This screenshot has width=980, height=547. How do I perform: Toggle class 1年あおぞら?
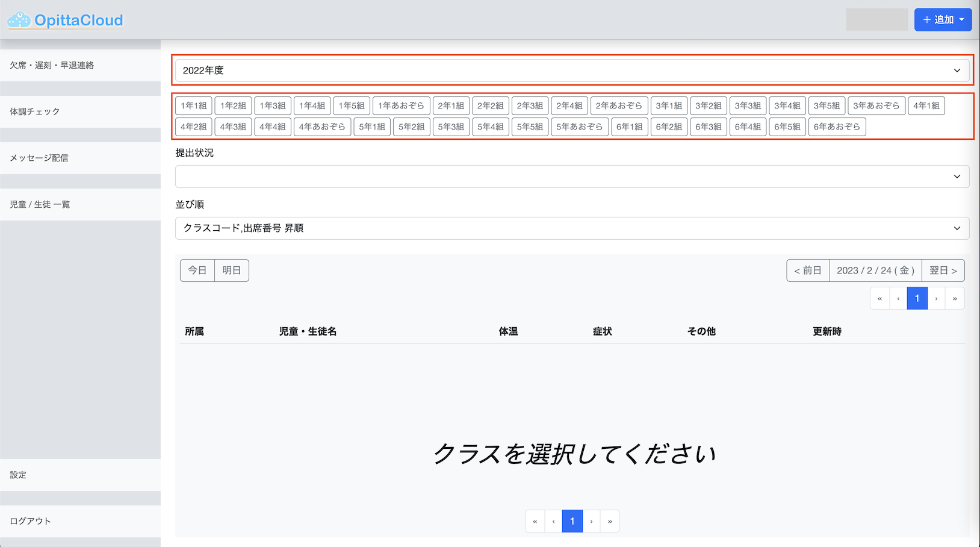pyautogui.click(x=402, y=106)
